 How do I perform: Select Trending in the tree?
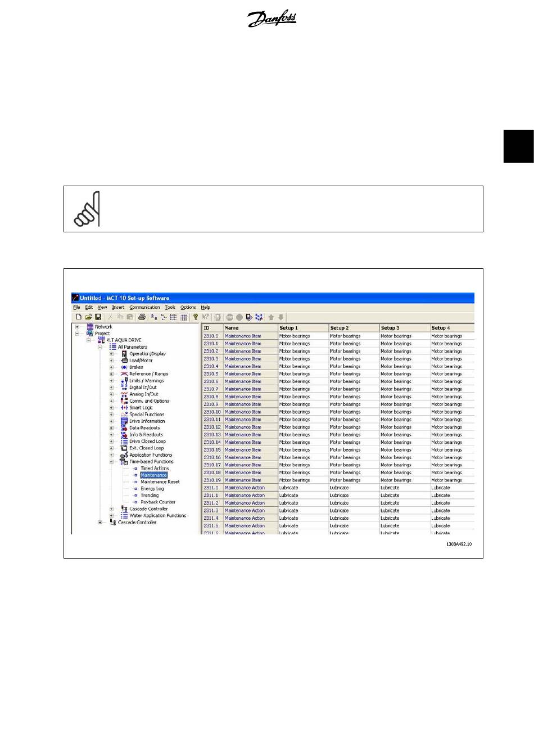pos(150,496)
